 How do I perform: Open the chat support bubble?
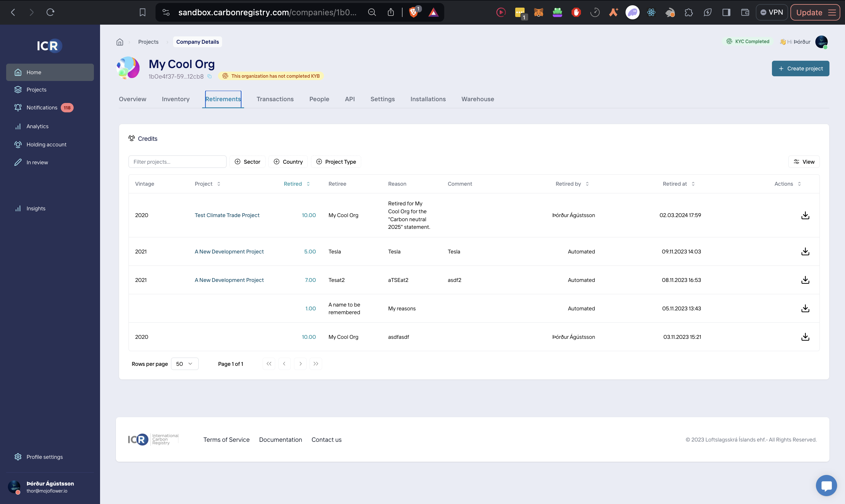click(x=826, y=485)
